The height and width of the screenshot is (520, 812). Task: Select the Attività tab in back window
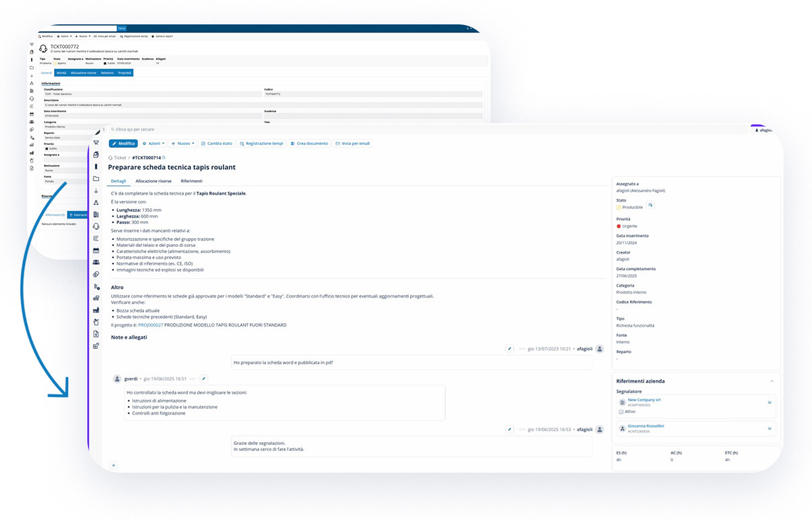tap(61, 72)
